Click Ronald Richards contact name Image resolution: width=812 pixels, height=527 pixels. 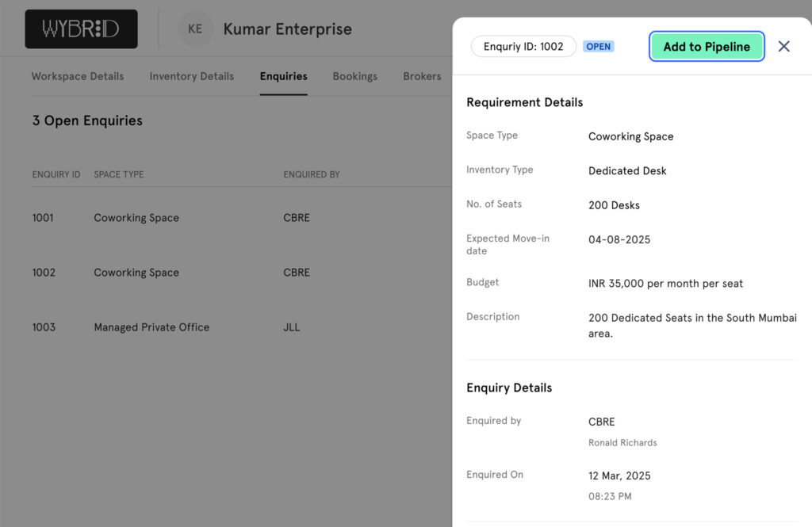[x=622, y=443]
